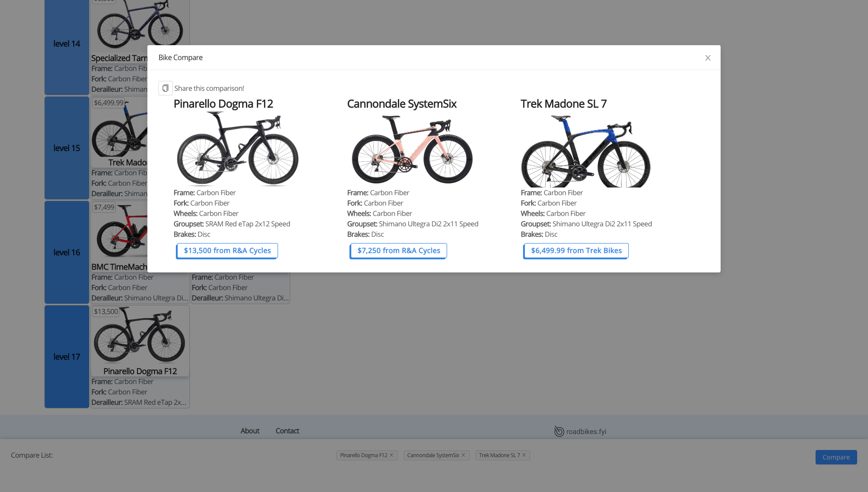Click the Pinarello Dogma F12 chip in compare list
The image size is (868, 492).
click(364, 455)
